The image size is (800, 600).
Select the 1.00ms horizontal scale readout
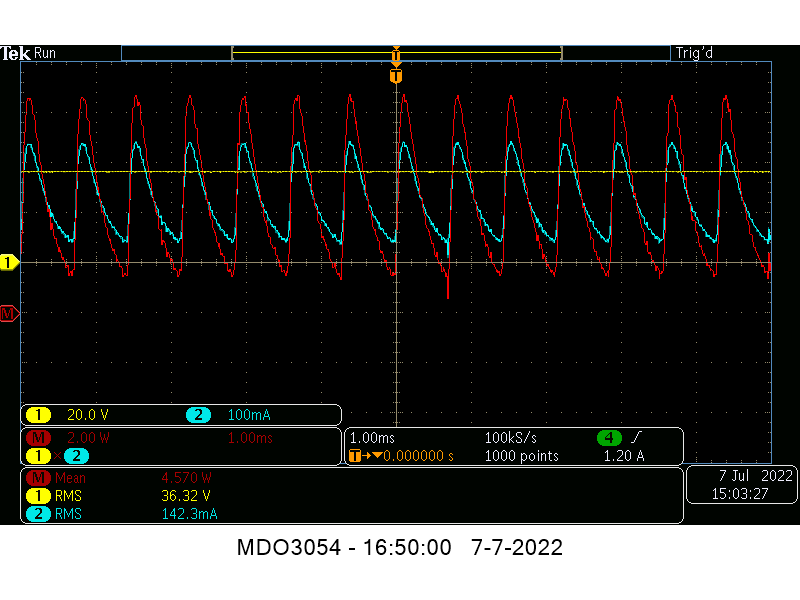373,439
